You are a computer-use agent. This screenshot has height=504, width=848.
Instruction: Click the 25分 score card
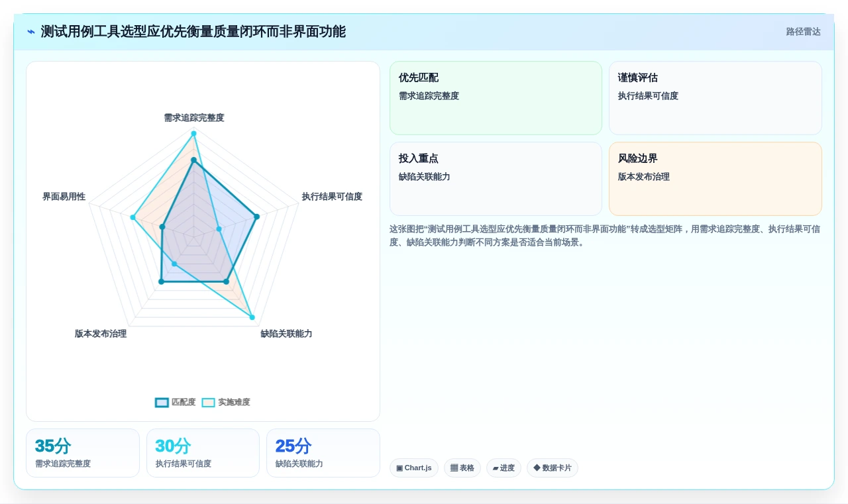[323, 453]
